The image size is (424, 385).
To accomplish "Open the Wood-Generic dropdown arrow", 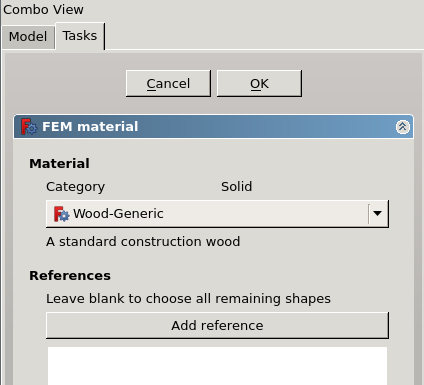I will (377, 214).
